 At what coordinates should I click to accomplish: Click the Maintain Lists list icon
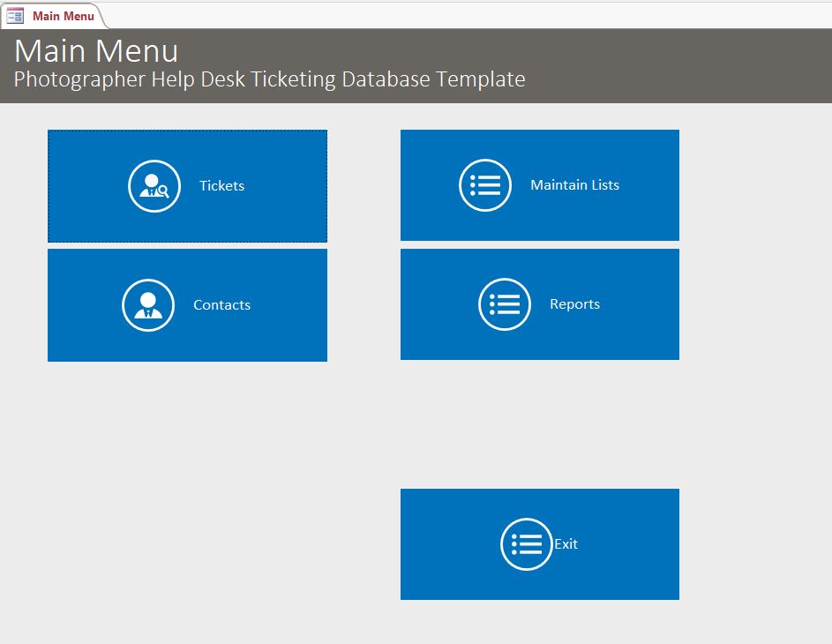click(485, 185)
